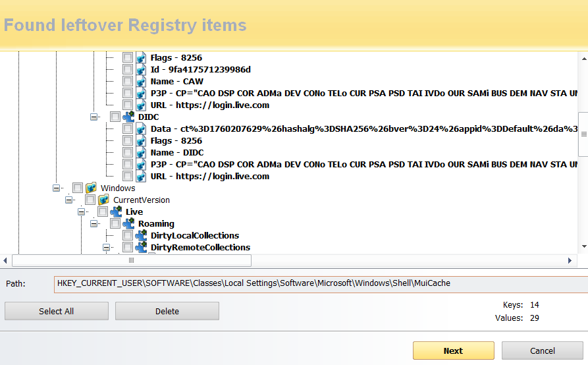Click the value icon of P3P row under Name - CAW
This screenshot has height=365, width=588.
[141, 93]
